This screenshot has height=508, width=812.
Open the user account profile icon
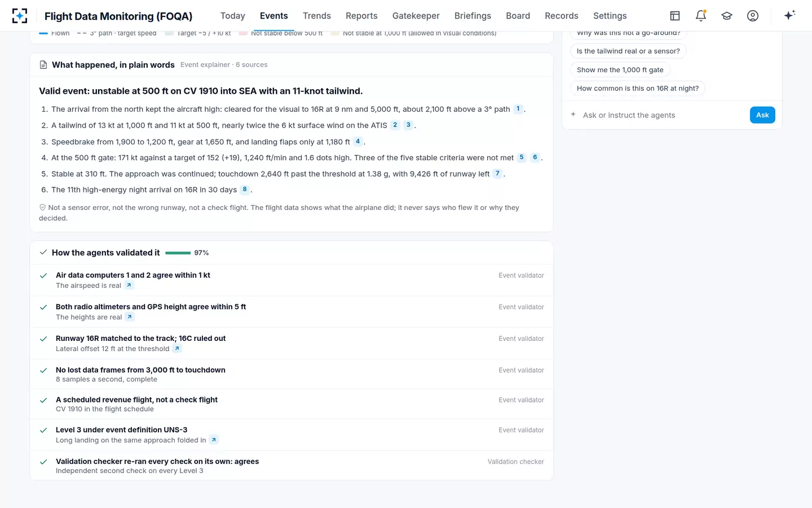[x=753, y=16]
